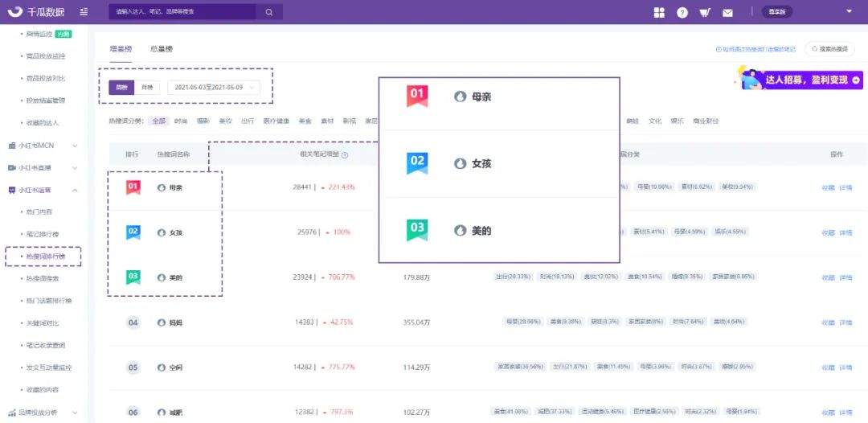Focus the top search input field
868x423 pixels.
coord(182,11)
